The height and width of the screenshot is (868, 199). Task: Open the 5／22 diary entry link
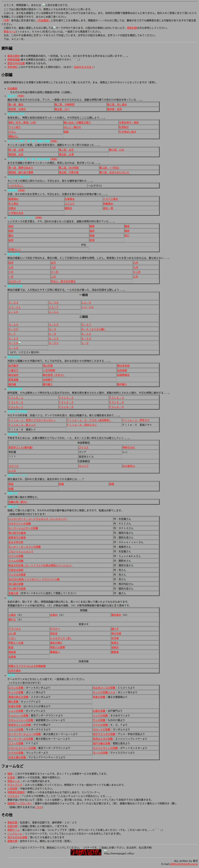tap(13, 303)
